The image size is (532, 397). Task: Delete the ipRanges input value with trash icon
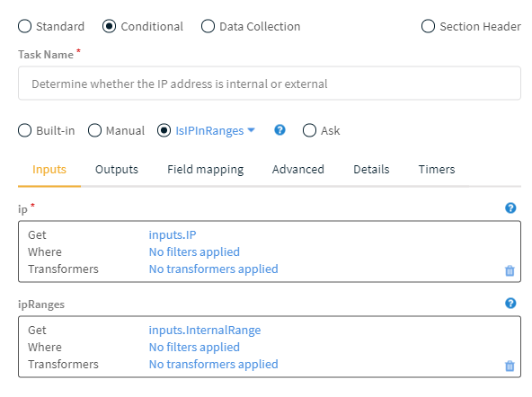[510, 366]
